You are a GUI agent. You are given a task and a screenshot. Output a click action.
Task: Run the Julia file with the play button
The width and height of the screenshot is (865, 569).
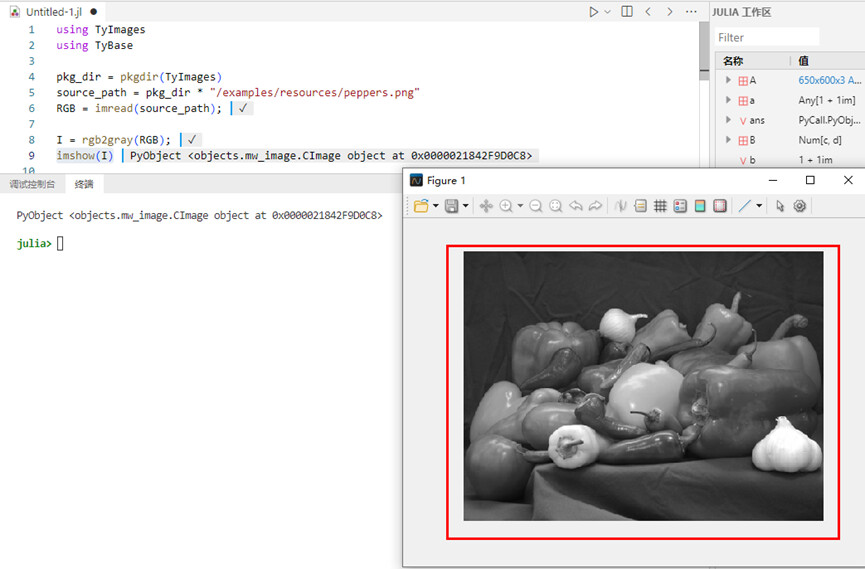point(593,12)
